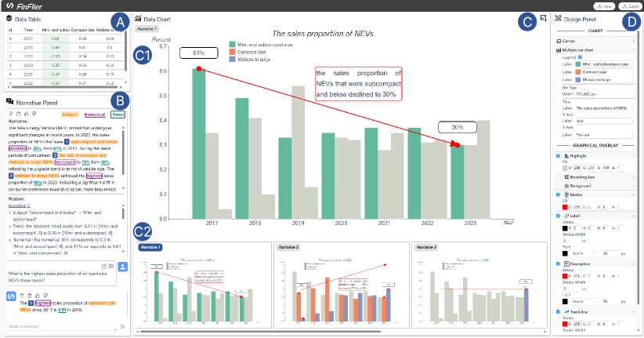Image resolution: width=644 pixels, height=338 pixels.
Task: Enable the Bounding-box overlay checkbox
Action: (558, 176)
